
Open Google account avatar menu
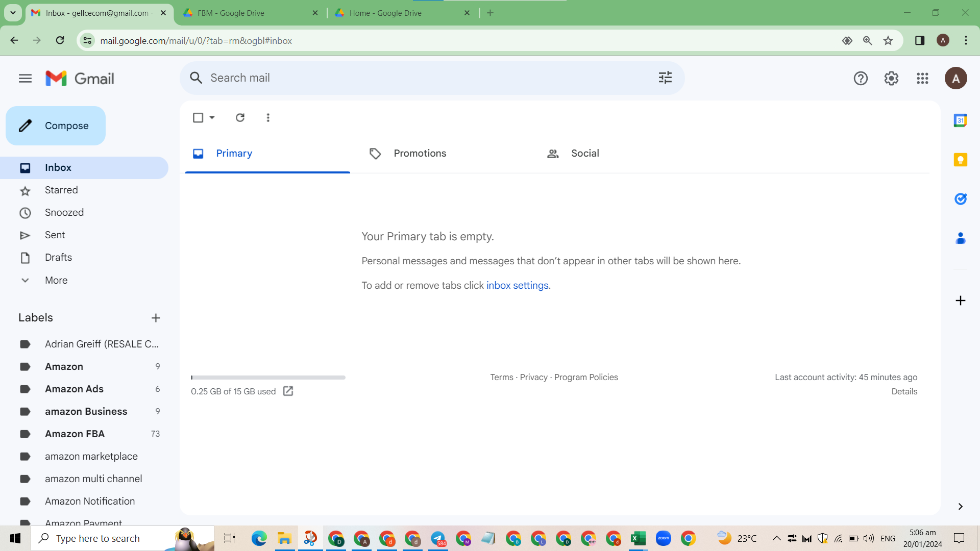(955, 78)
